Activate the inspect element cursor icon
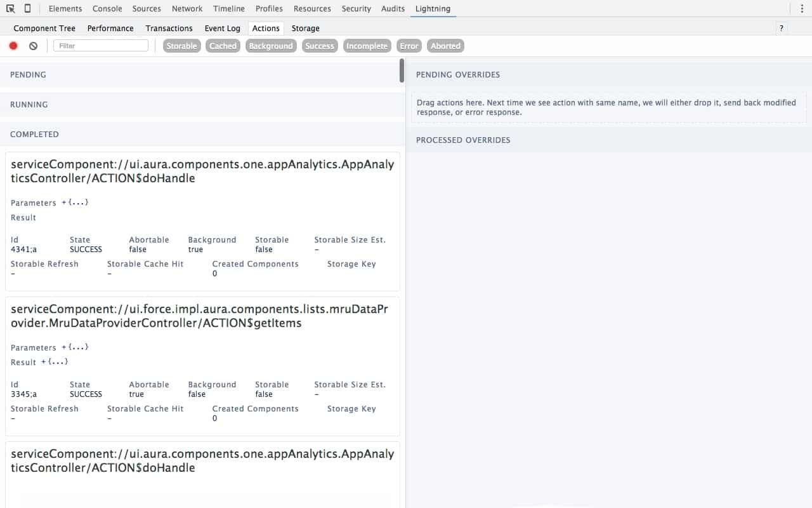 10,9
